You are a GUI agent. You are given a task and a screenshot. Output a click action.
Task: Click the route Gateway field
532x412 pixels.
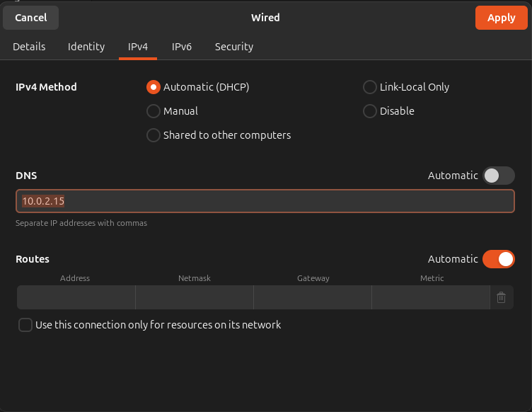click(x=313, y=298)
